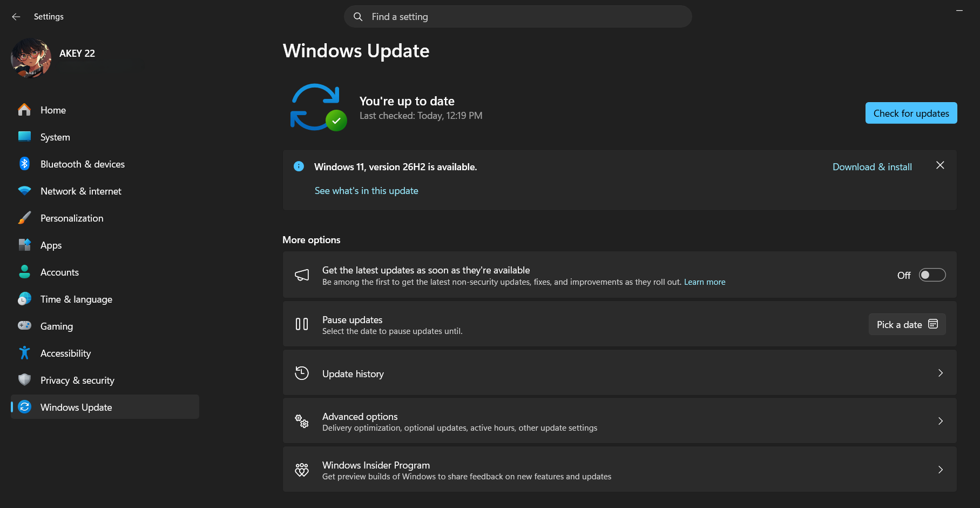
Task: Click the Bluetooth icon in sidebar
Action: [x=24, y=164]
